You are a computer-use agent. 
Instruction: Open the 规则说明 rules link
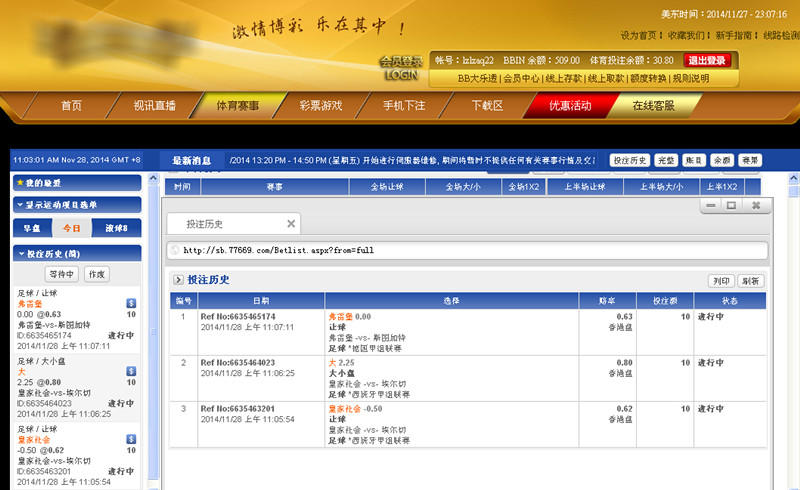coord(691,79)
